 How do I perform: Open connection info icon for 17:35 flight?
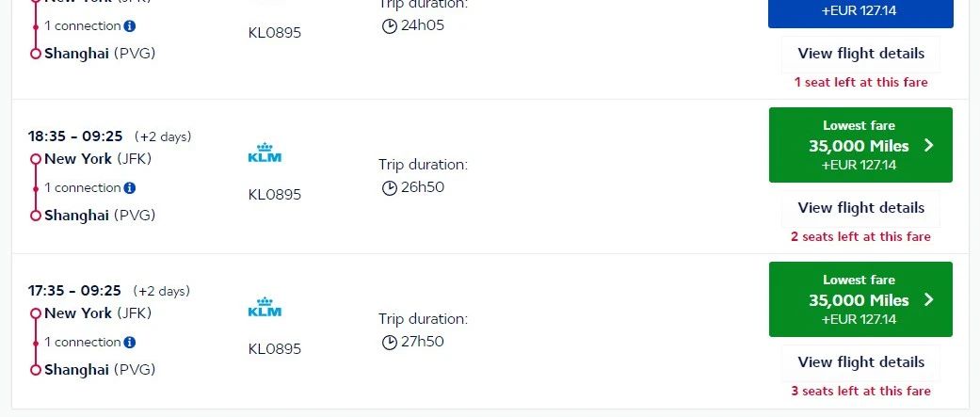(x=129, y=343)
